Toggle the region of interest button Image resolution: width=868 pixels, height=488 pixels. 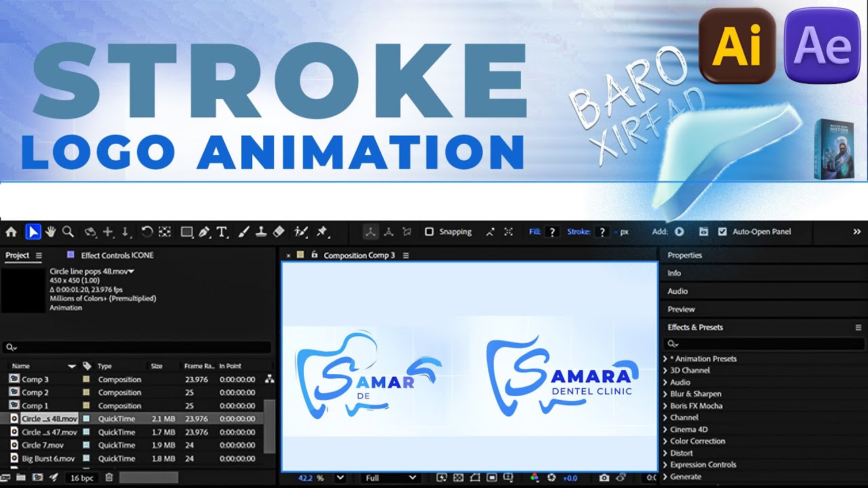click(x=492, y=478)
